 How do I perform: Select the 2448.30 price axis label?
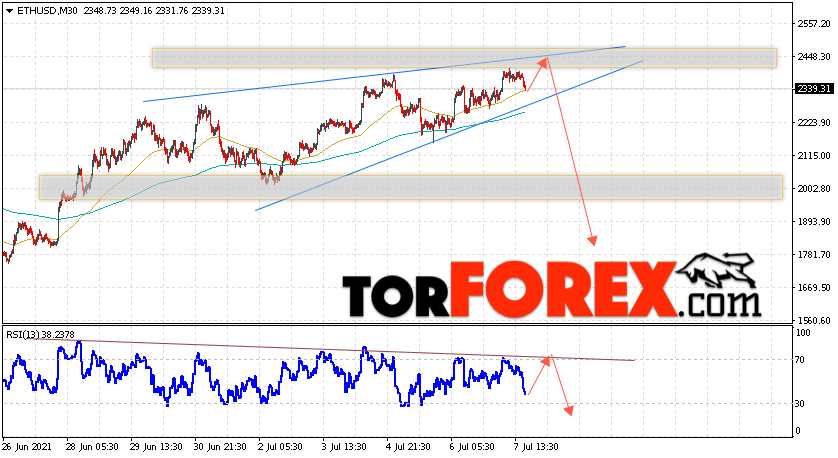[x=813, y=56]
